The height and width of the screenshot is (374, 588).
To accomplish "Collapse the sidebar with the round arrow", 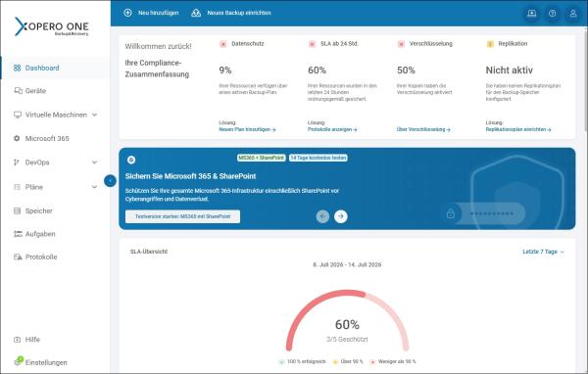I will pyautogui.click(x=110, y=181).
